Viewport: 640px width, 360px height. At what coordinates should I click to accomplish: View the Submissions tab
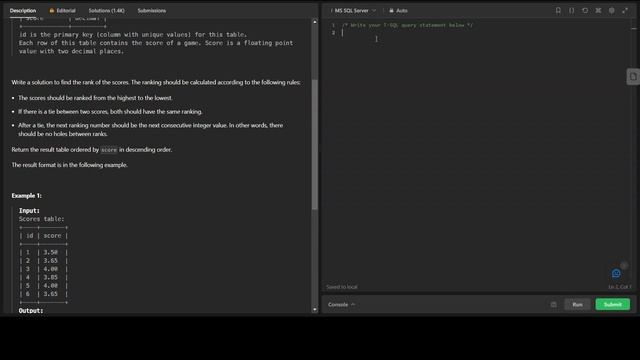[x=151, y=11]
